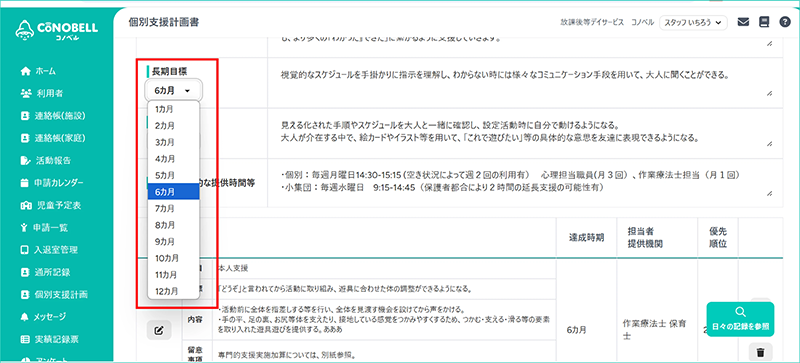800x363 pixels.
Task: Click the icon beside 活動報告
Action: 25,160
